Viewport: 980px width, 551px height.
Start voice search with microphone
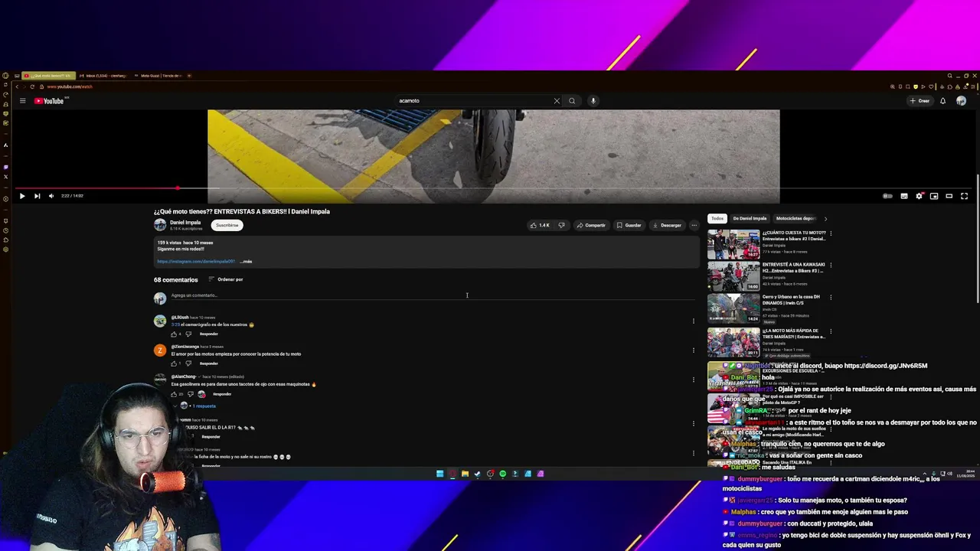(x=593, y=101)
